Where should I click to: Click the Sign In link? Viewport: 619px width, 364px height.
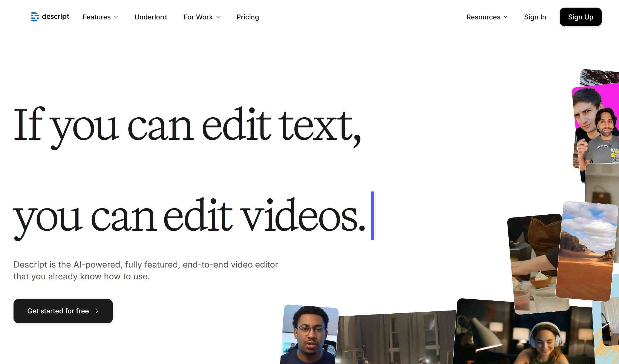click(535, 17)
